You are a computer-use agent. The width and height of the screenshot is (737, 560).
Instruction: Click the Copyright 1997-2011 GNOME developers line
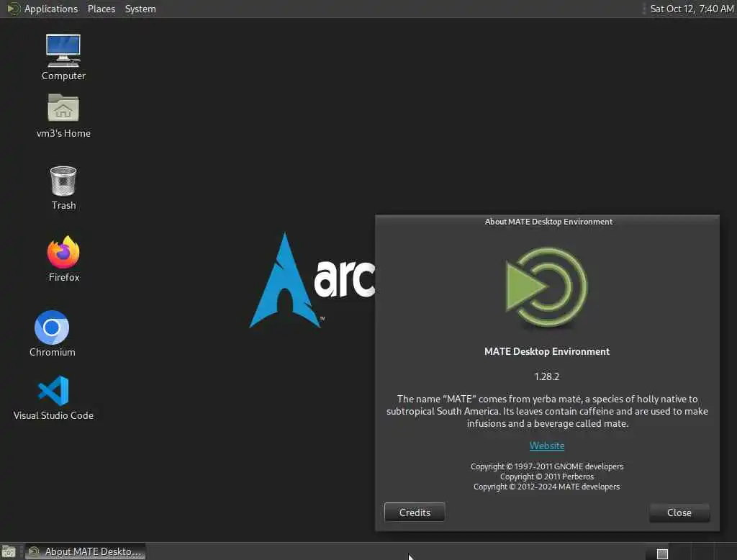(x=547, y=466)
